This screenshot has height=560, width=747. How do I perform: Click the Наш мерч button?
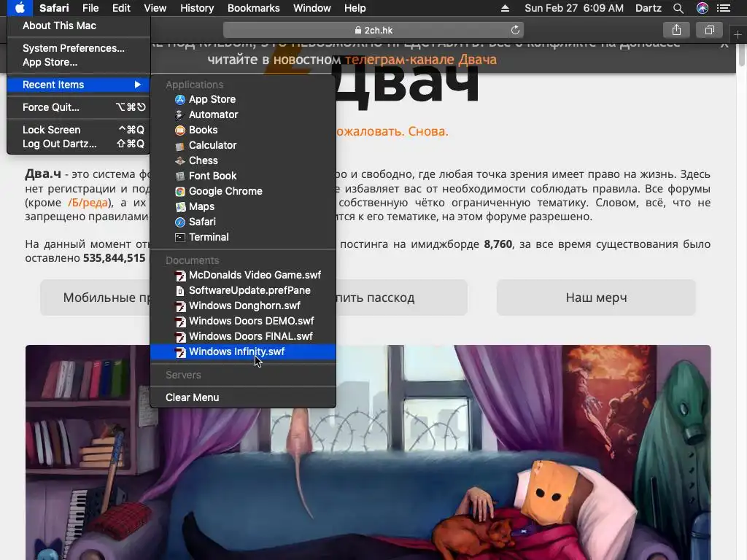click(596, 297)
